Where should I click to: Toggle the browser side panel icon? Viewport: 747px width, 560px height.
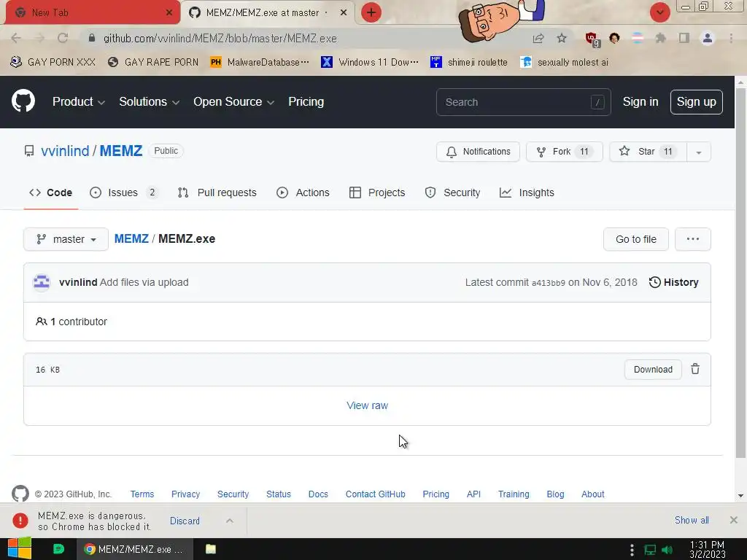[684, 38]
